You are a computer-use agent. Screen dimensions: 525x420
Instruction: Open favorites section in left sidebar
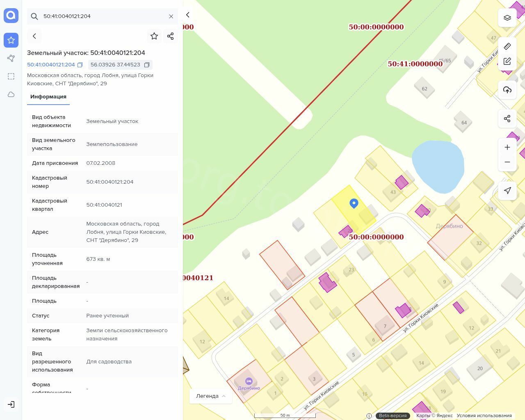click(x=11, y=40)
